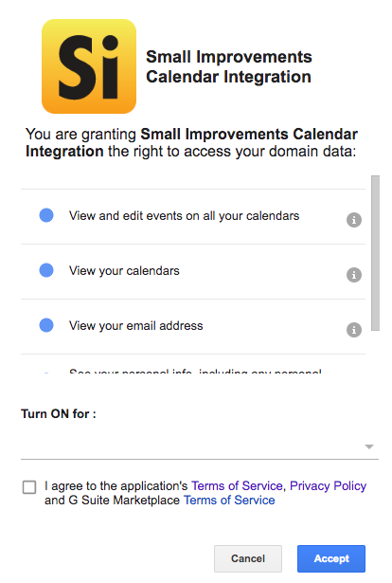
Task: Expand the Turn ON for dropdown arrow
Action: click(368, 446)
